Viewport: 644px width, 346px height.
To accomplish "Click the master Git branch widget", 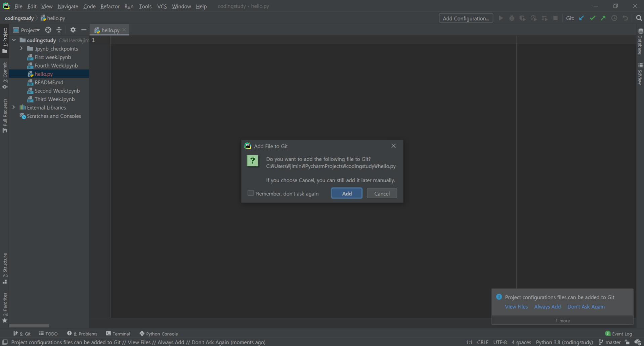I will pyautogui.click(x=609, y=342).
